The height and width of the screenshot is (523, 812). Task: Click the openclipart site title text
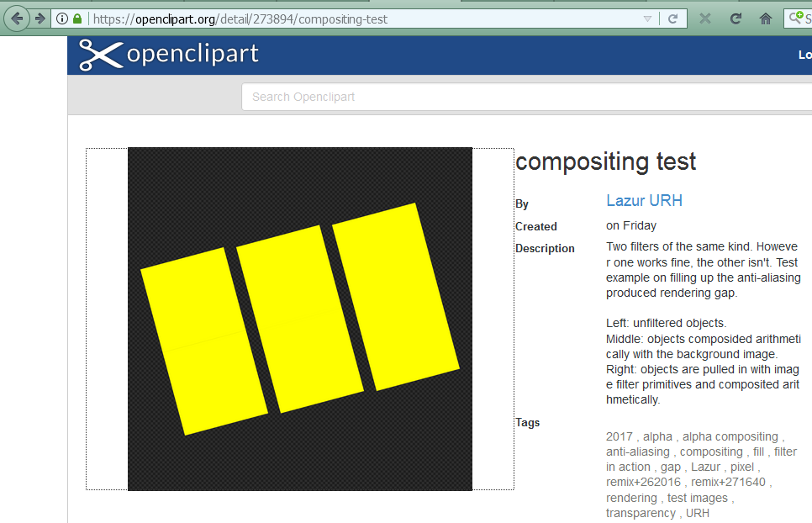[192, 55]
